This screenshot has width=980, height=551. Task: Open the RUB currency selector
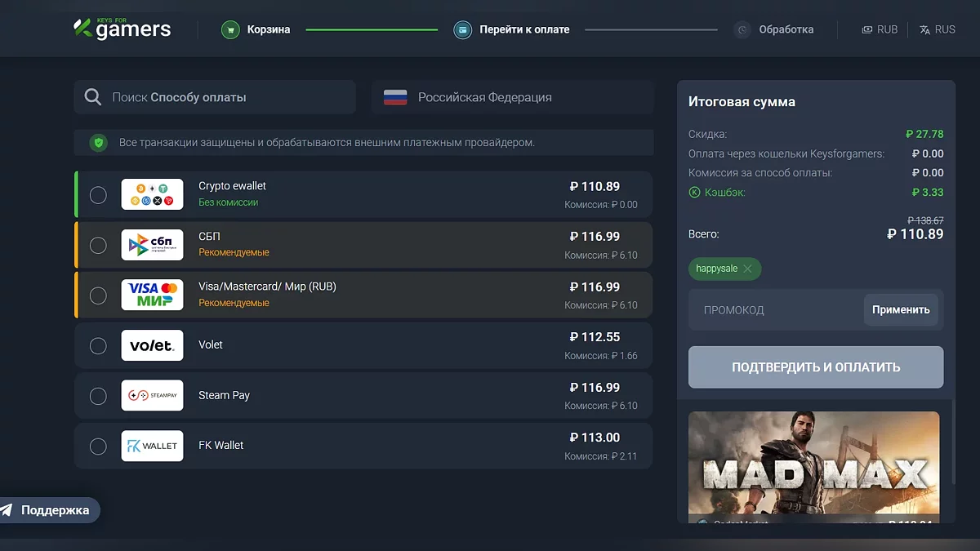(880, 29)
